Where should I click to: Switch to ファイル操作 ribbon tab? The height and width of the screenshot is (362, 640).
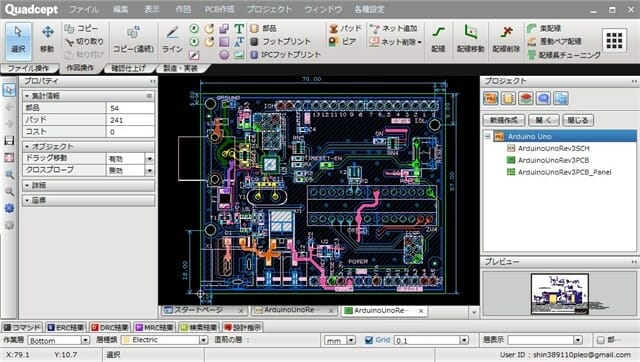pyautogui.click(x=29, y=68)
